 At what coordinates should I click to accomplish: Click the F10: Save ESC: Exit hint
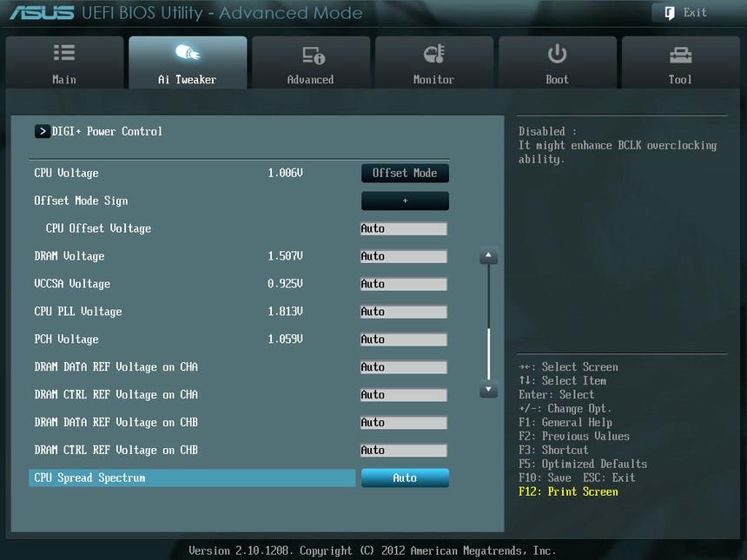(577, 478)
